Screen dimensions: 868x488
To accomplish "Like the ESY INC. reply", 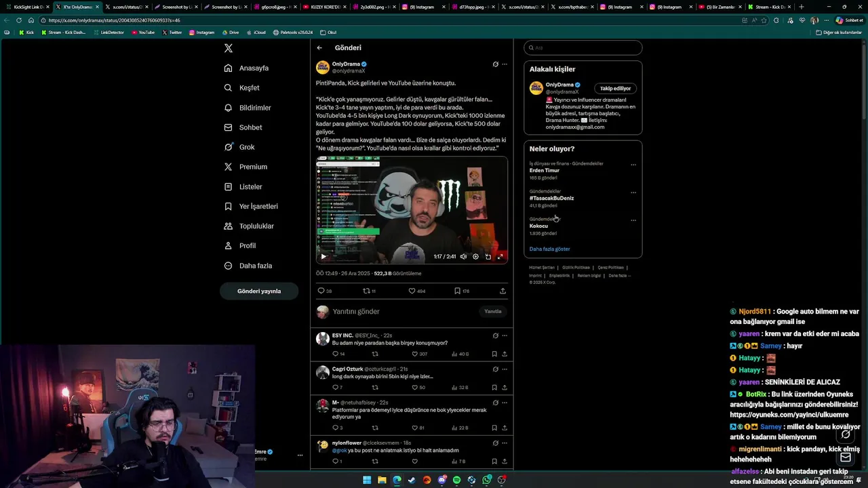I will point(420,354).
